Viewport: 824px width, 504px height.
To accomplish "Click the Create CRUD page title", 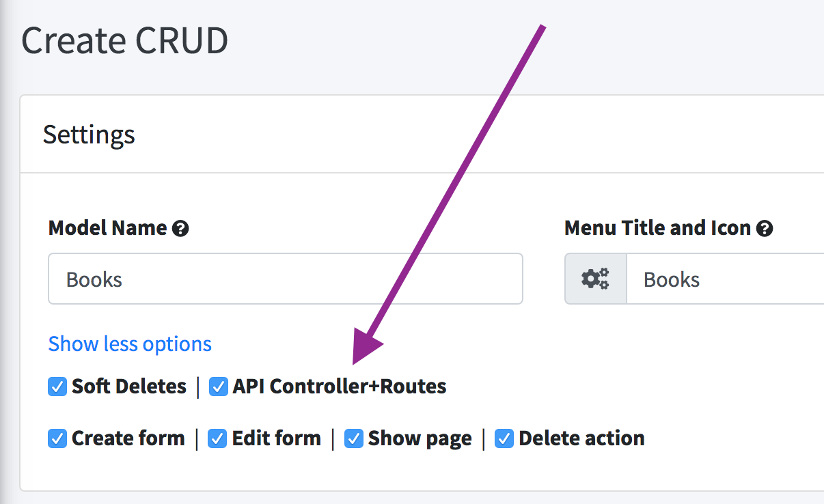I will coord(125,41).
